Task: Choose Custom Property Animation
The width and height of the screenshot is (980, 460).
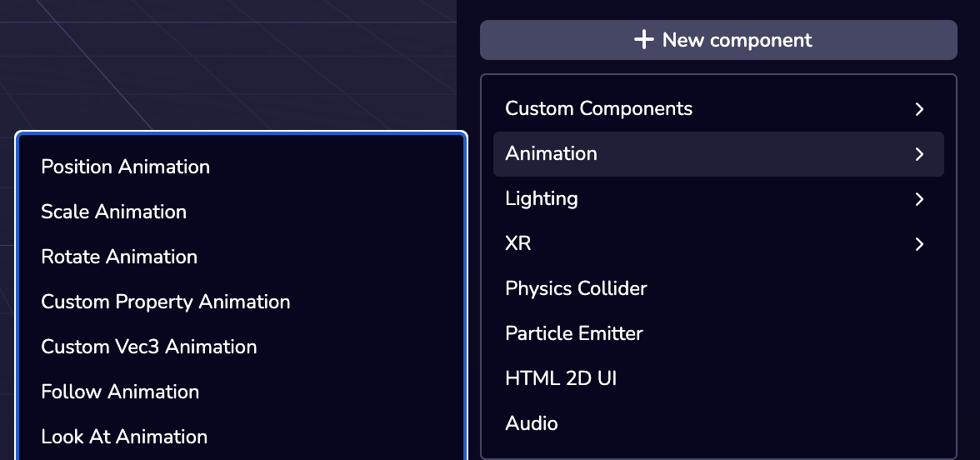Action: click(165, 302)
